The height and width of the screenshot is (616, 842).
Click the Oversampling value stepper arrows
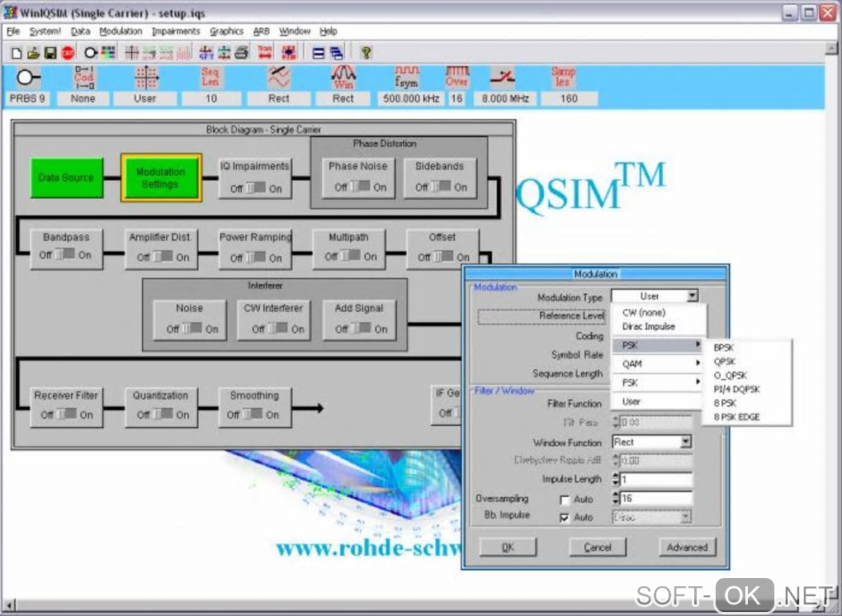616,499
